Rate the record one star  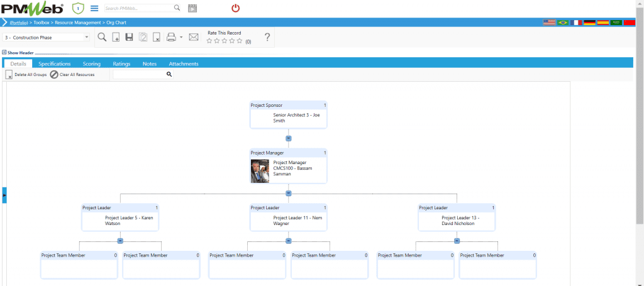click(x=209, y=41)
